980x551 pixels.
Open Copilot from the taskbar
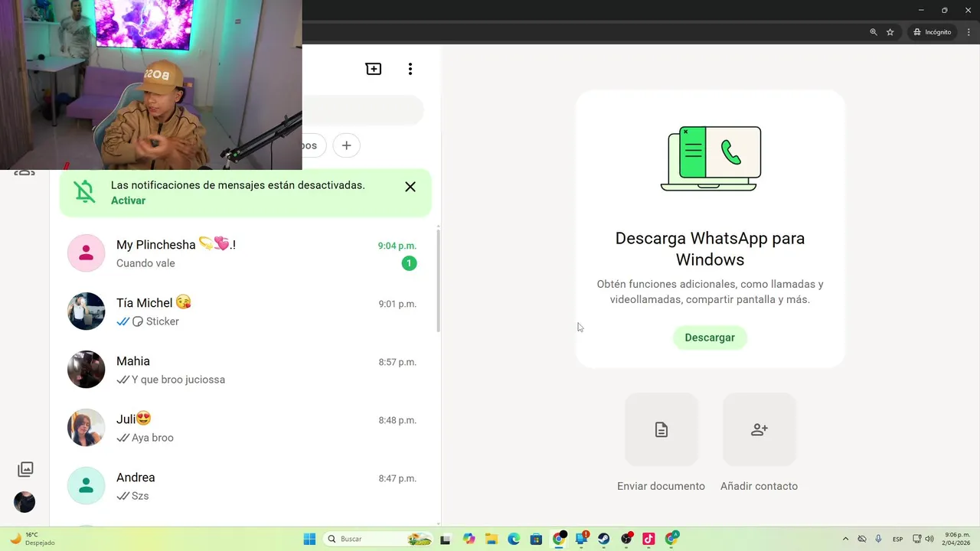click(469, 539)
